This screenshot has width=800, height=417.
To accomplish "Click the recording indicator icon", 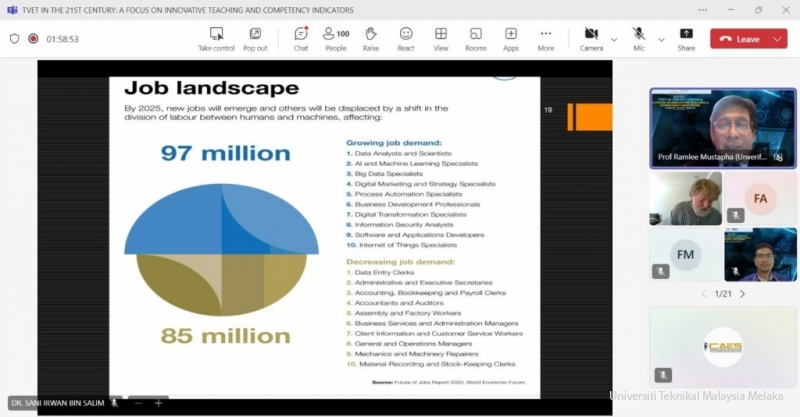I will (x=33, y=39).
